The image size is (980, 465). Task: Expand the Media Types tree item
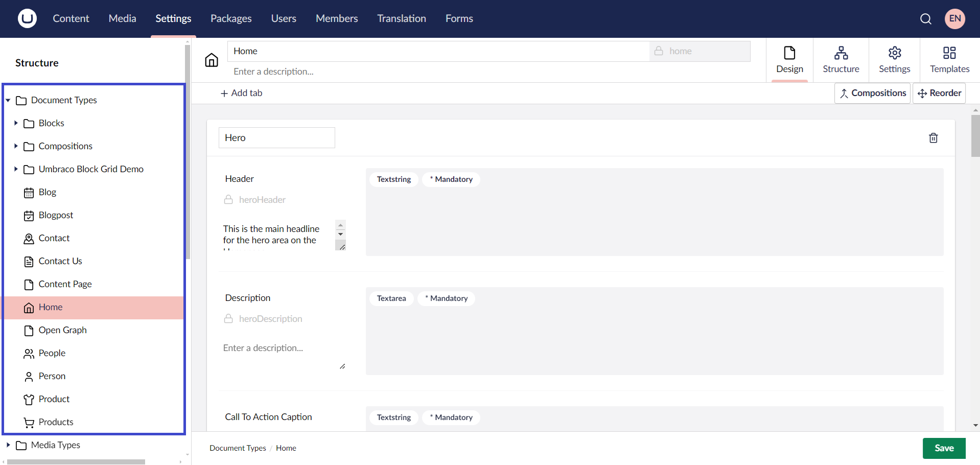(x=8, y=445)
